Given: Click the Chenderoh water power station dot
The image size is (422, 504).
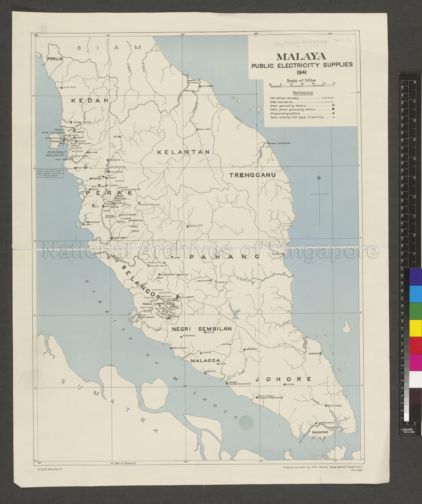Looking at the screenshot, I should (108, 172).
